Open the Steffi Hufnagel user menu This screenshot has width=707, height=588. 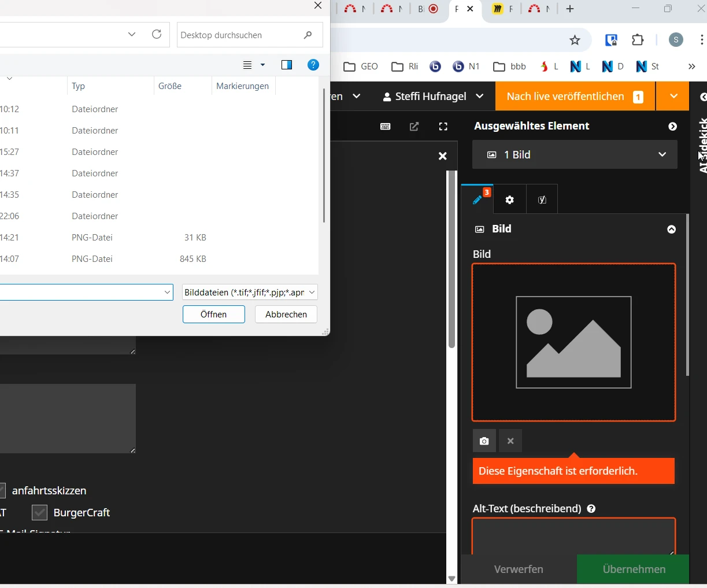(x=433, y=97)
